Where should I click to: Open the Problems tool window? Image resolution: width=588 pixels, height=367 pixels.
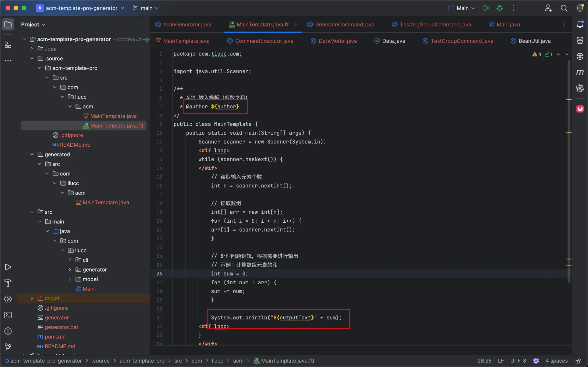pos(8,331)
